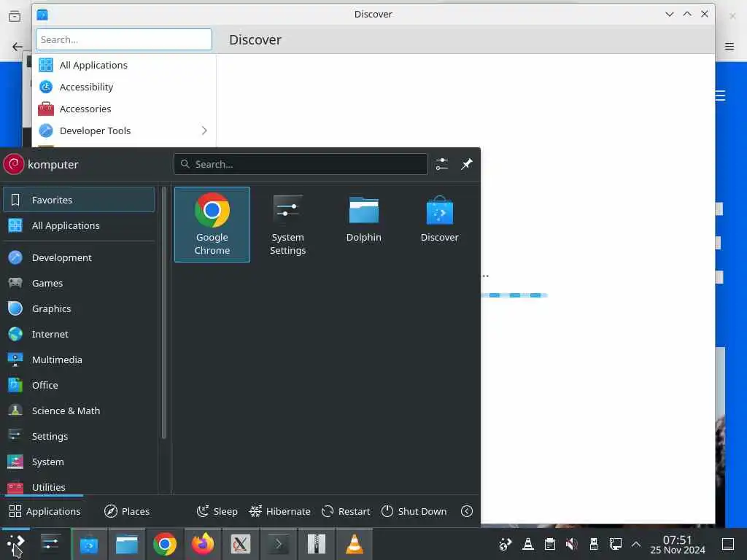Click the Discover title bar keep-below down arrow
The height and width of the screenshot is (560, 747).
670,15
